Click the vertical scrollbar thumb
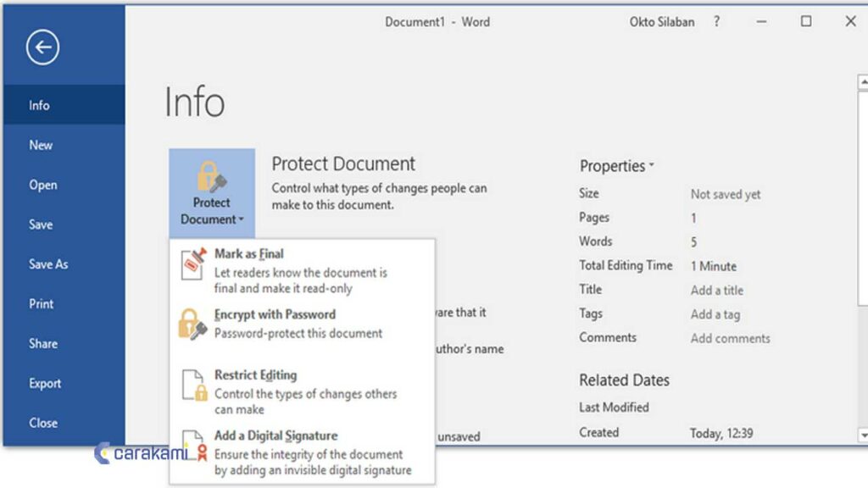The height and width of the screenshot is (488, 868). click(863, 198)
